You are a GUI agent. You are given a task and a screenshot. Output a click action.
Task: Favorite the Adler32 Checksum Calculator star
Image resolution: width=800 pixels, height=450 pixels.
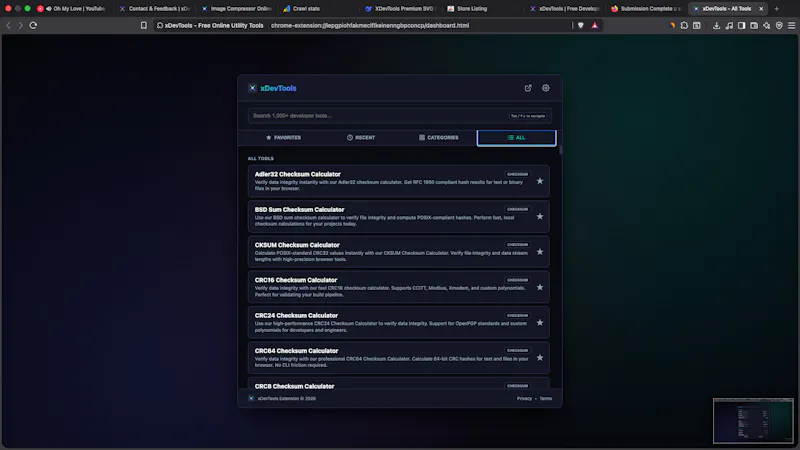pyautogui.click(x=540, y=181)
